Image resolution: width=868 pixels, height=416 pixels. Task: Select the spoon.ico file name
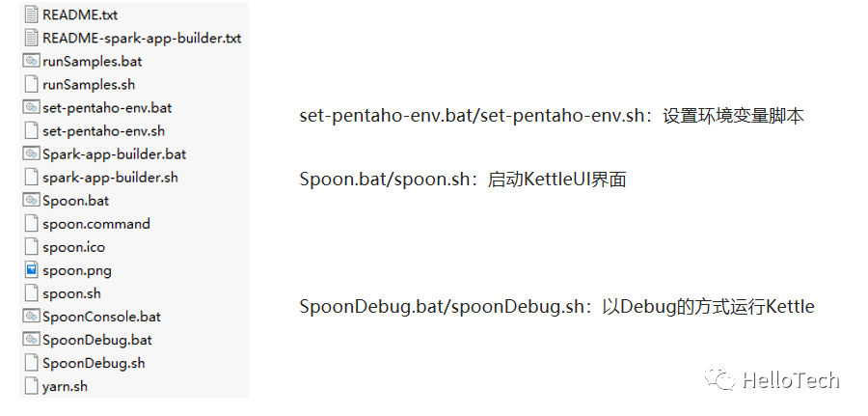pyautogui.click(x=74, y=247)
